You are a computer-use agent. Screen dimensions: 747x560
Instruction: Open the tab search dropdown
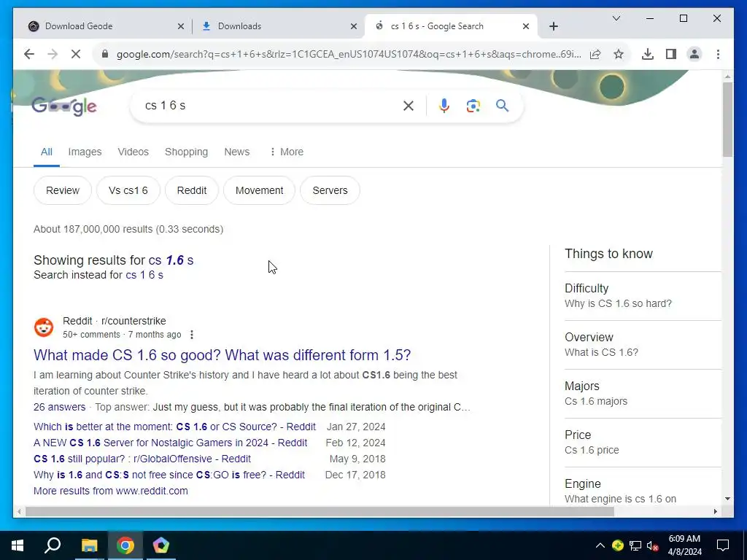point(616,18)
